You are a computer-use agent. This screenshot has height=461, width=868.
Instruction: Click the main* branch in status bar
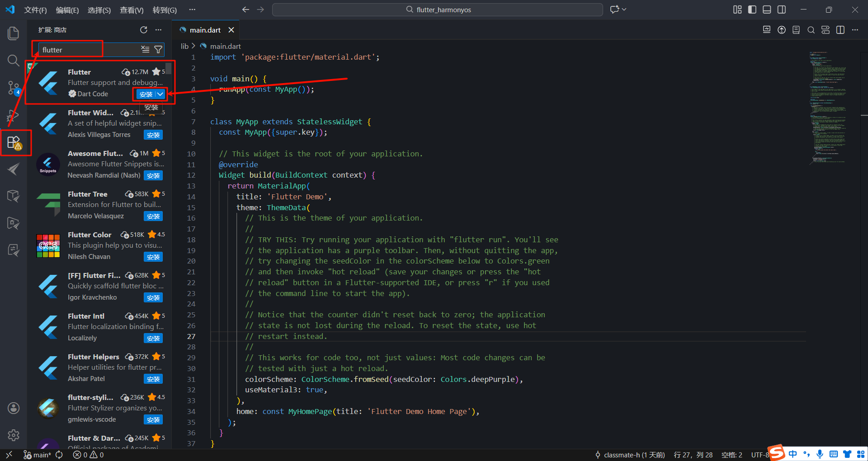click(x=37, y=455)
